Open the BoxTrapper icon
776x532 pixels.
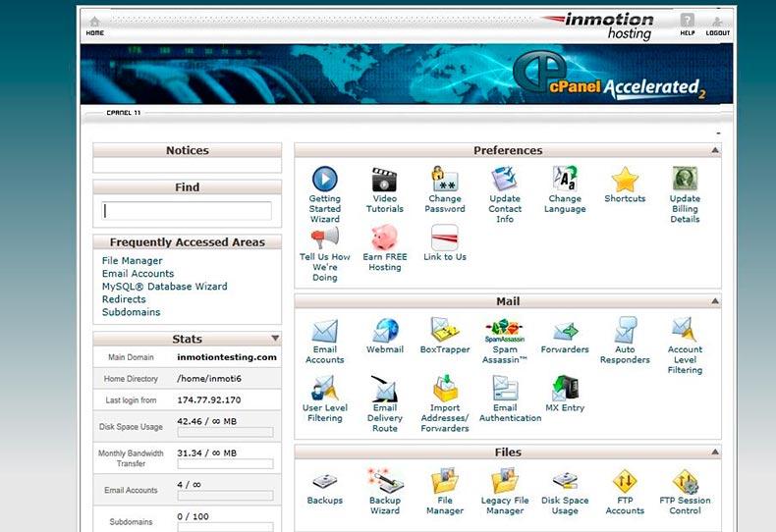coord(444,330)
